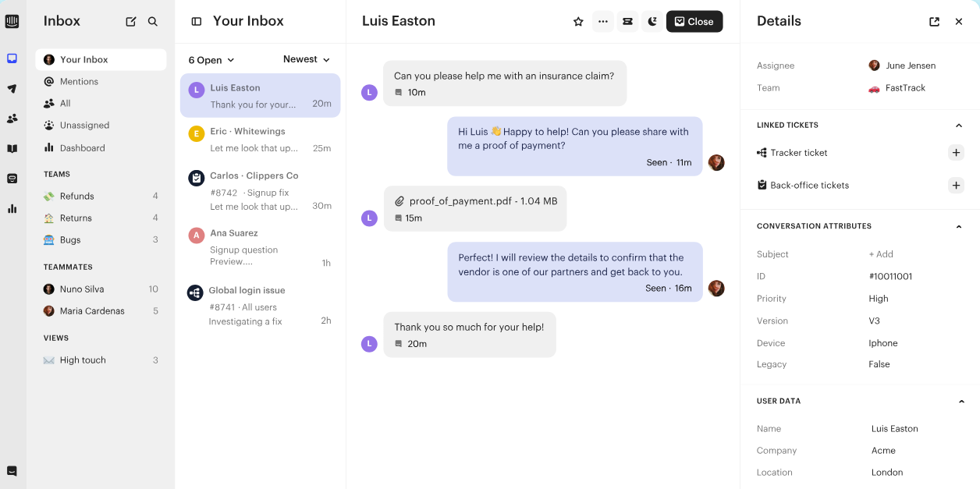
Task: Open Details in new window via external link icon
Action: pos(934,21)
